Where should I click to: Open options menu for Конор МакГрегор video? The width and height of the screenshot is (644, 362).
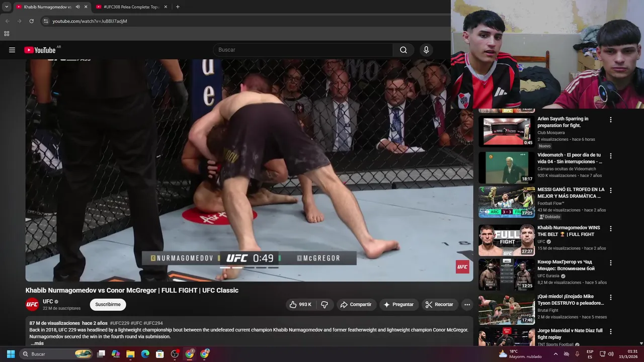click(611, 262)
